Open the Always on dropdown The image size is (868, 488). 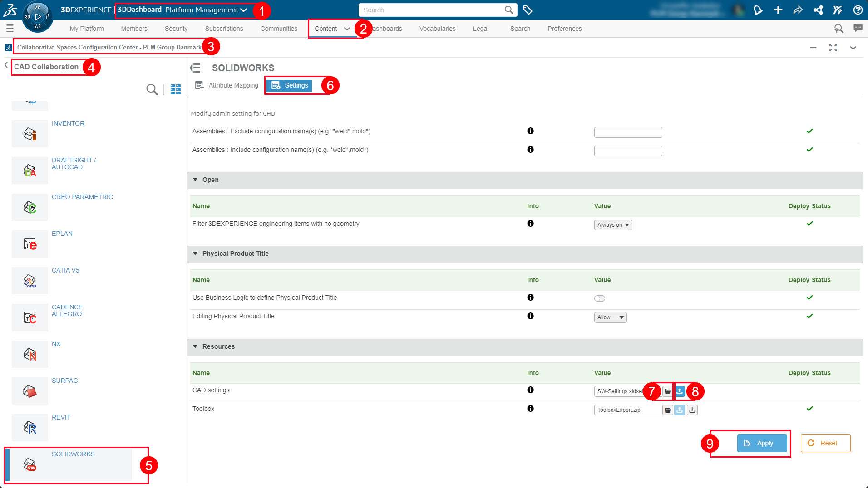coord(613,225)
